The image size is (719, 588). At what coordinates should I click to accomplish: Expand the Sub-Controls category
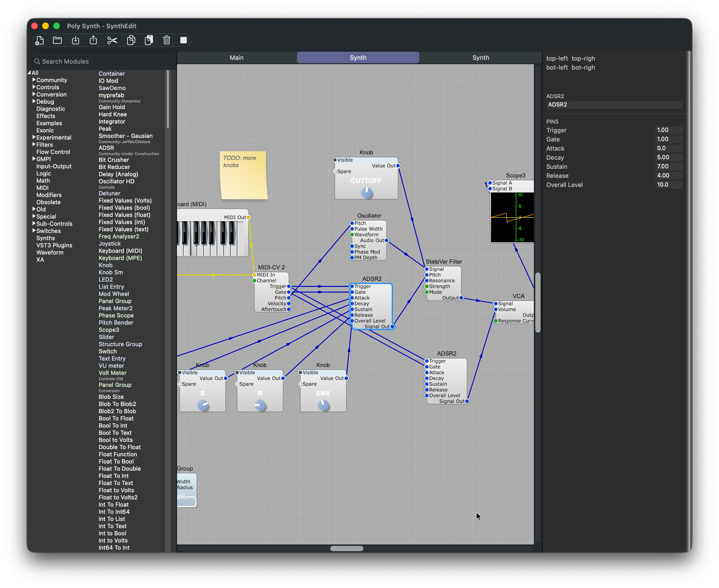[x=34, y=224]
